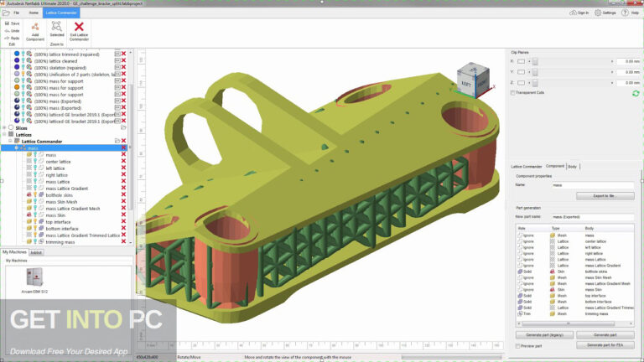Remove 'trimming mass' body with its red X
This screenshot has height=362, width=644.
pos(123,241)
